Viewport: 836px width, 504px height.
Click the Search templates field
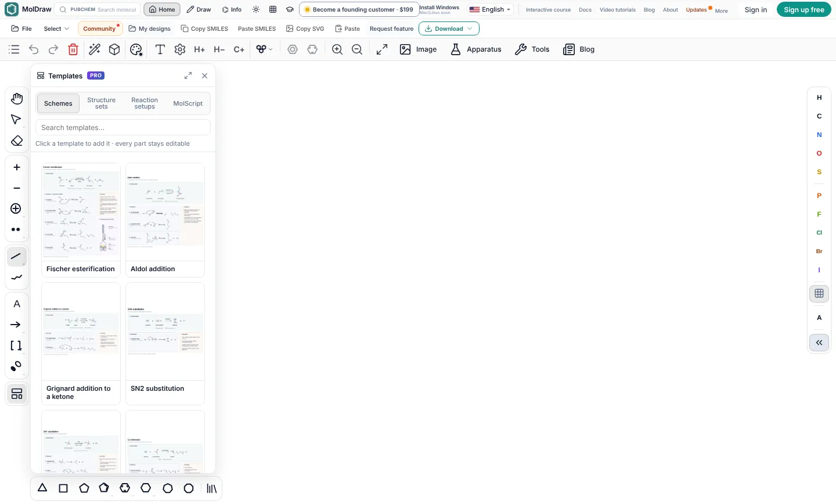click(123, 128)
